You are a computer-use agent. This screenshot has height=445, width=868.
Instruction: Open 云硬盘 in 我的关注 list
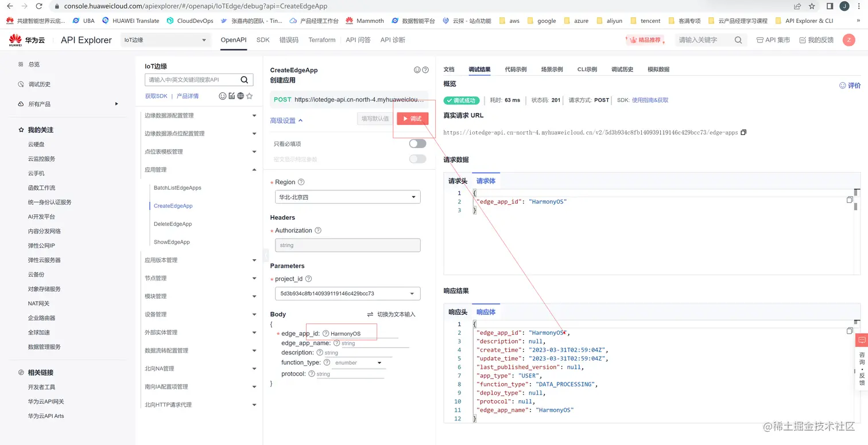tap(36, 145)
